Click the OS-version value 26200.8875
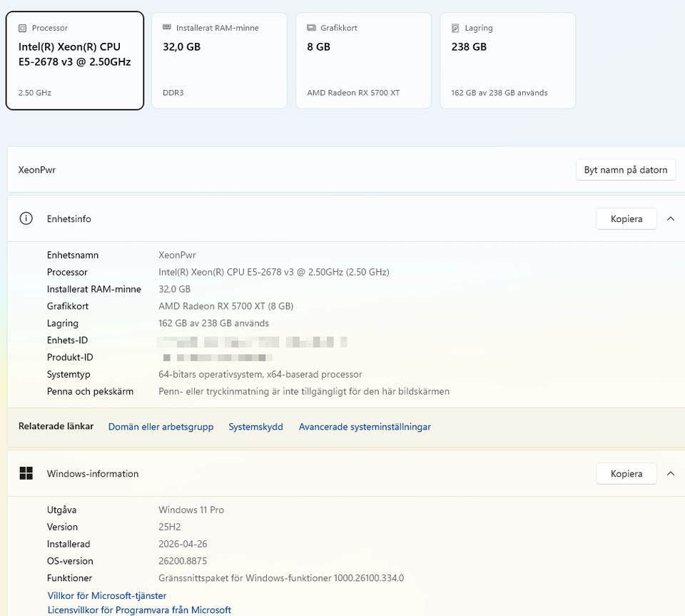The width and height of the screenshot is (685, 616). pyautogui.click(x=183, y=560)
